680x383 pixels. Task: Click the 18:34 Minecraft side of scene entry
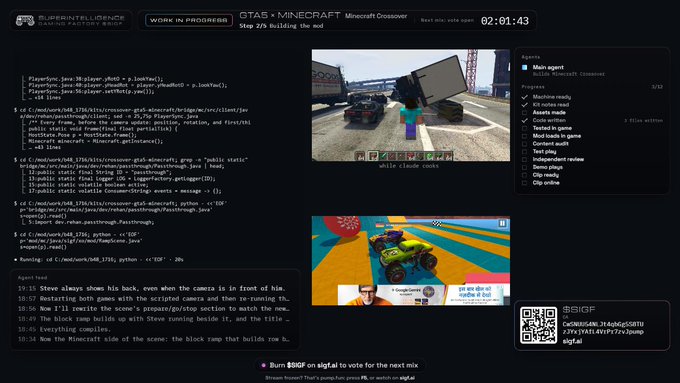click(x=154, y=339)
